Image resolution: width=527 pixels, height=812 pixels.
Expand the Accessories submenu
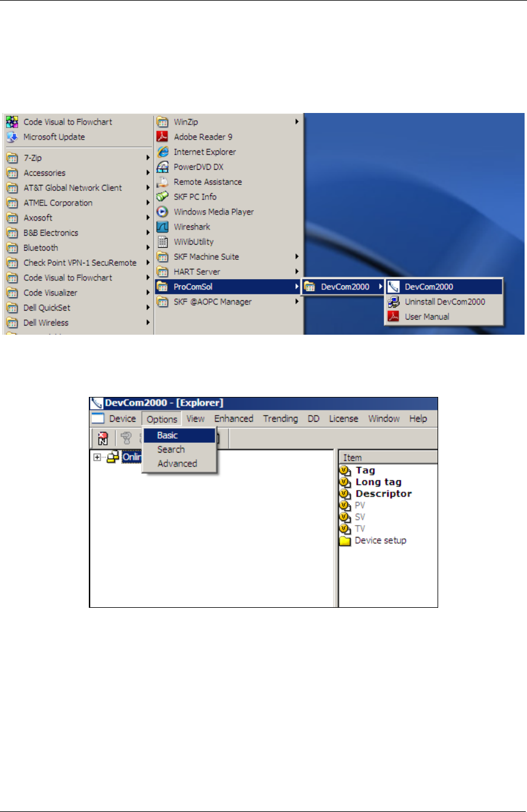(x=78, y=173)
